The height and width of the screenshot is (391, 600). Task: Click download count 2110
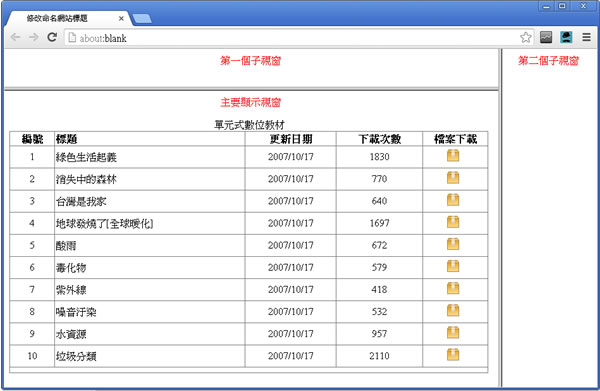[379, 356]
